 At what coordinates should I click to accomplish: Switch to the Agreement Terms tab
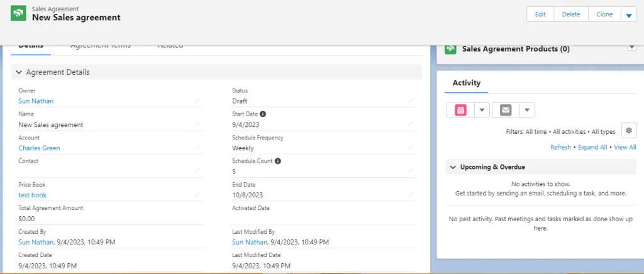[101, 45]
